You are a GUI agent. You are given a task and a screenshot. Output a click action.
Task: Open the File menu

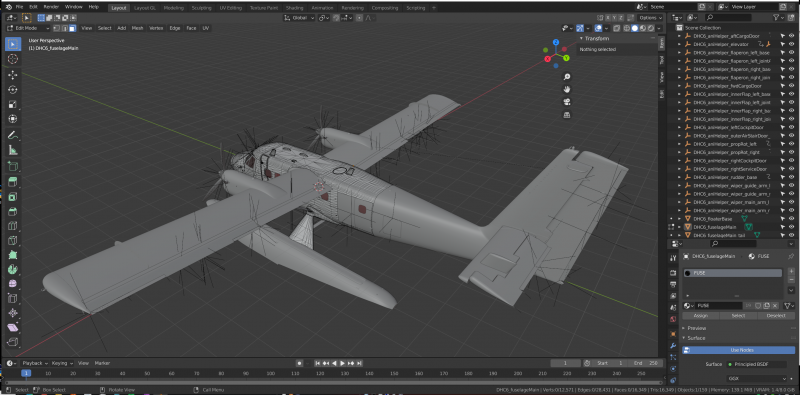(19, 7)
